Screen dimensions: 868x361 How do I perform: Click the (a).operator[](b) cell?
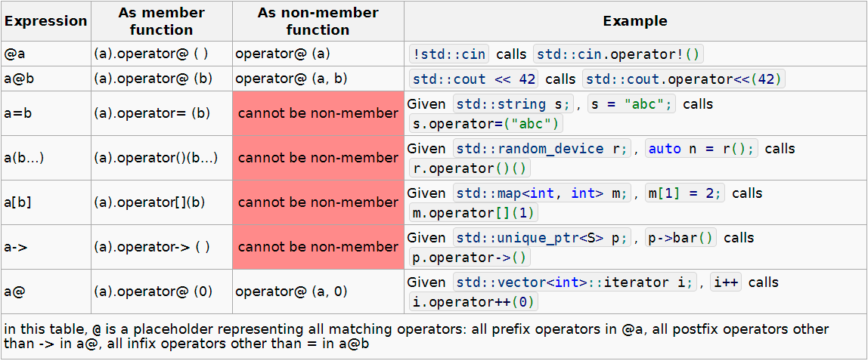point(150,202)
